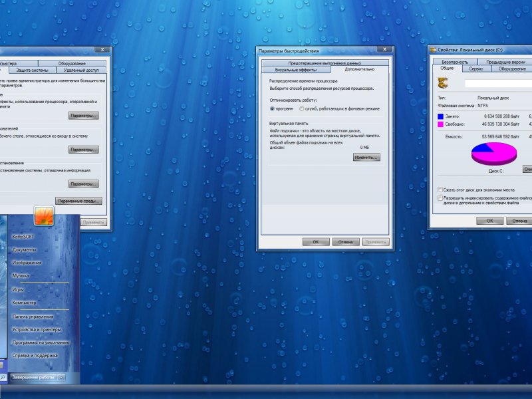The image size is (532, 399).
Task: Click the '53 569 646 592 байт' capacity value
Action: pos(501,137)
